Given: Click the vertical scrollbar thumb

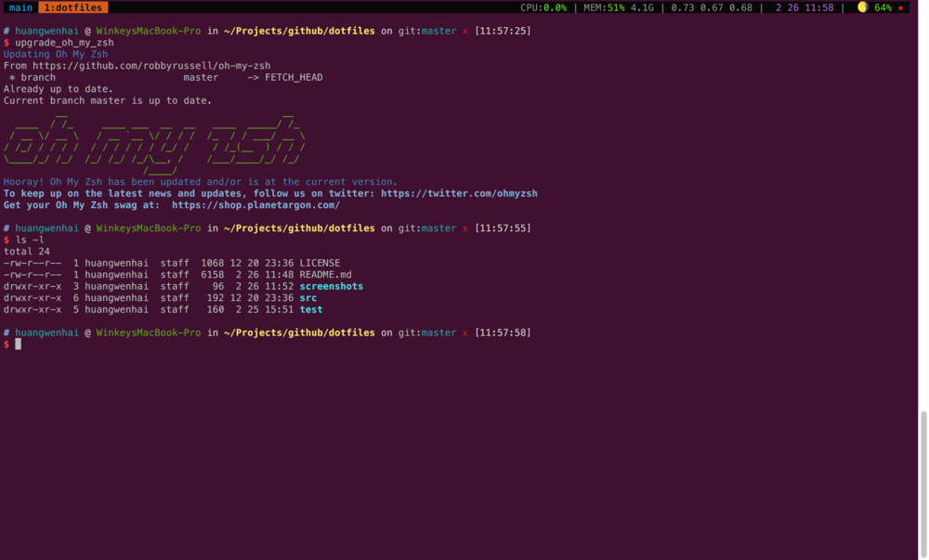Looking at the screenshot, I should coord(923,486).
